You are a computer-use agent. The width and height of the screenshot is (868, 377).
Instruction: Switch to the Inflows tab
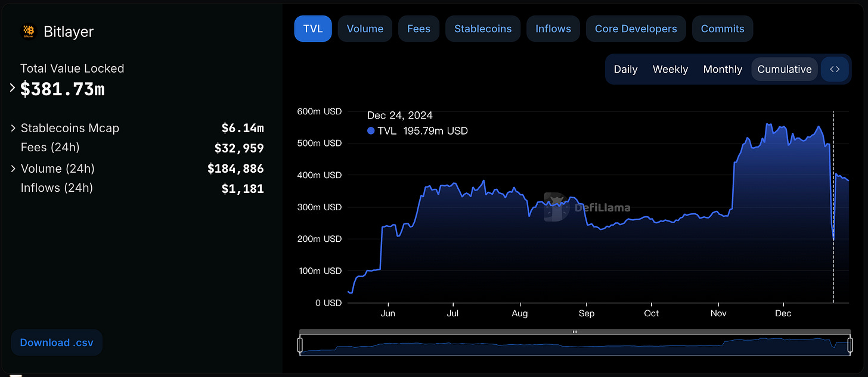coord(553,29)
